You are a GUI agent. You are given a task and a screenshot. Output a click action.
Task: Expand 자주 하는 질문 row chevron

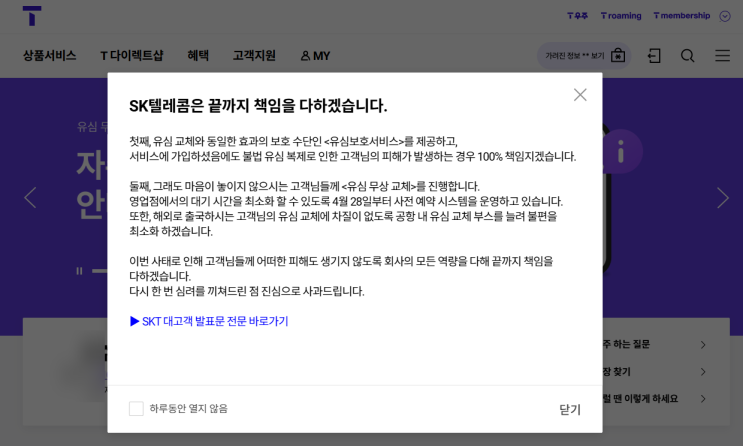tap(703, 345)
